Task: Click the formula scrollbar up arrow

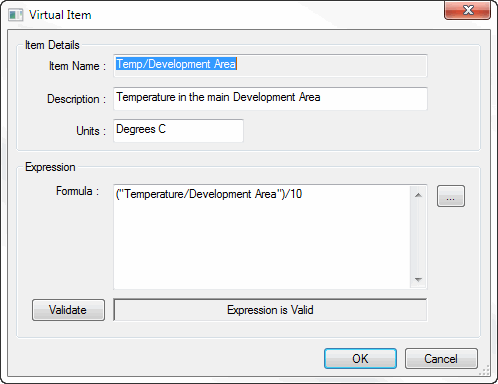Action: click(x=418, y=195)
